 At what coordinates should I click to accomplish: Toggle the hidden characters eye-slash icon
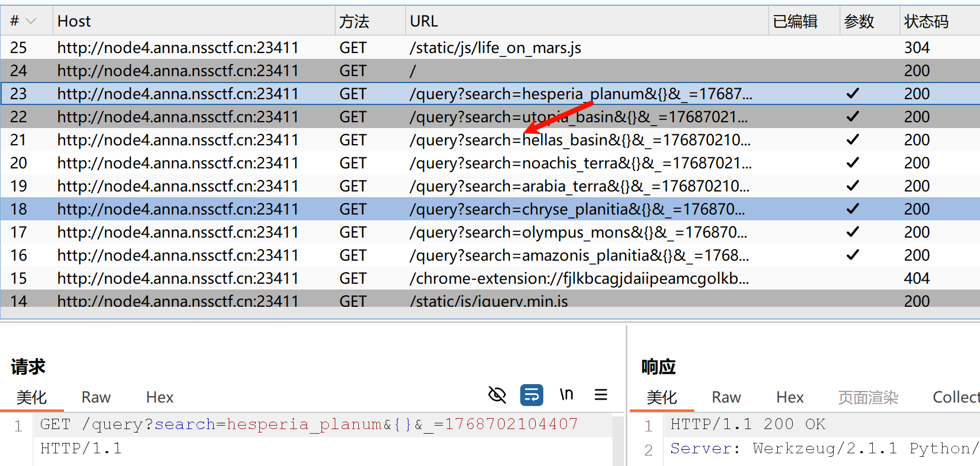click(497, 395)
